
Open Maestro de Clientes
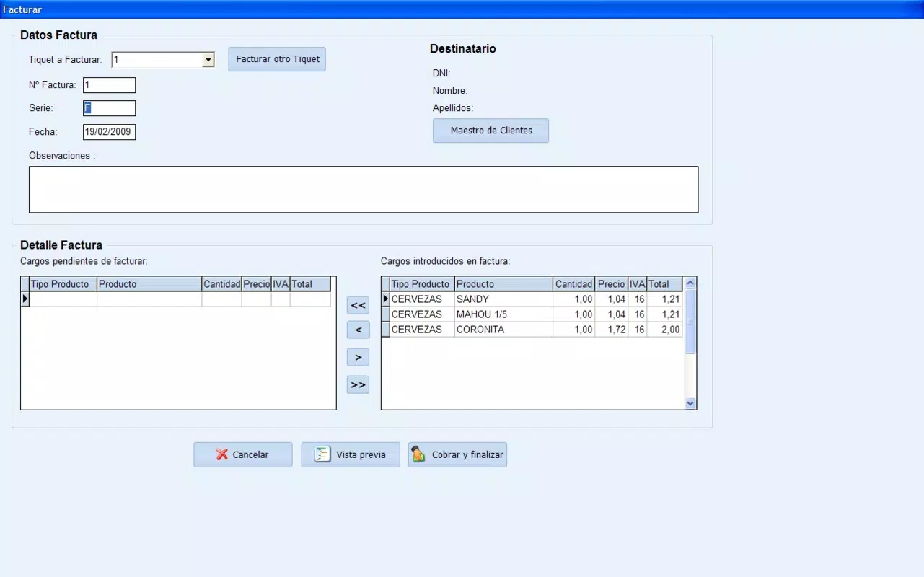click(490, 131)
